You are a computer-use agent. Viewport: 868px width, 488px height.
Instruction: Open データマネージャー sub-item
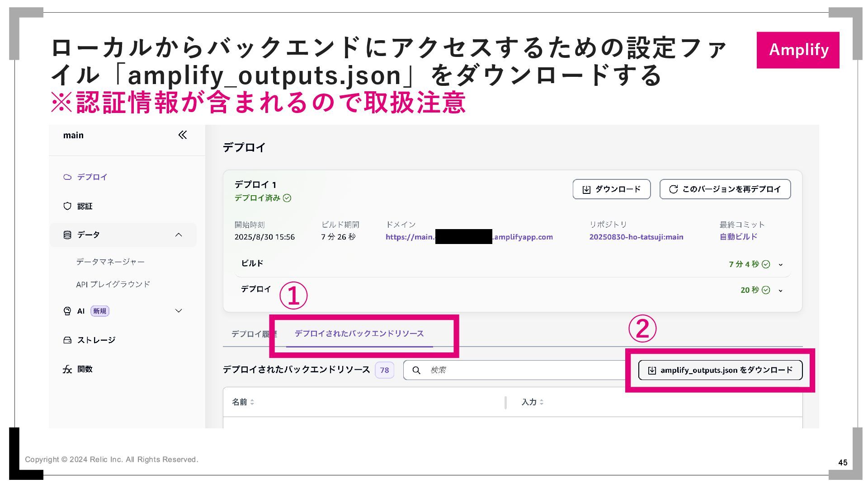coord(110,262)
